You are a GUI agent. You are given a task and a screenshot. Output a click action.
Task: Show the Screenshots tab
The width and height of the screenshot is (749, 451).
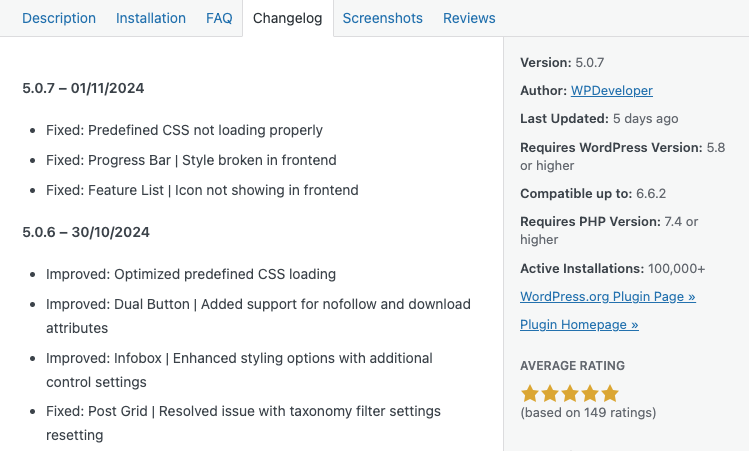pos(383,18)
